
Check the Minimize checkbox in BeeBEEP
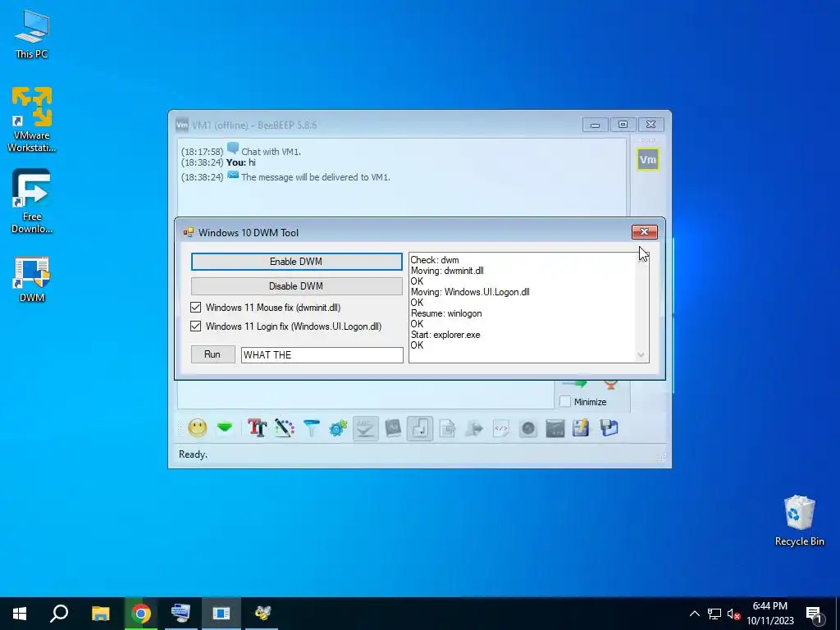click(x=564, y=402)
